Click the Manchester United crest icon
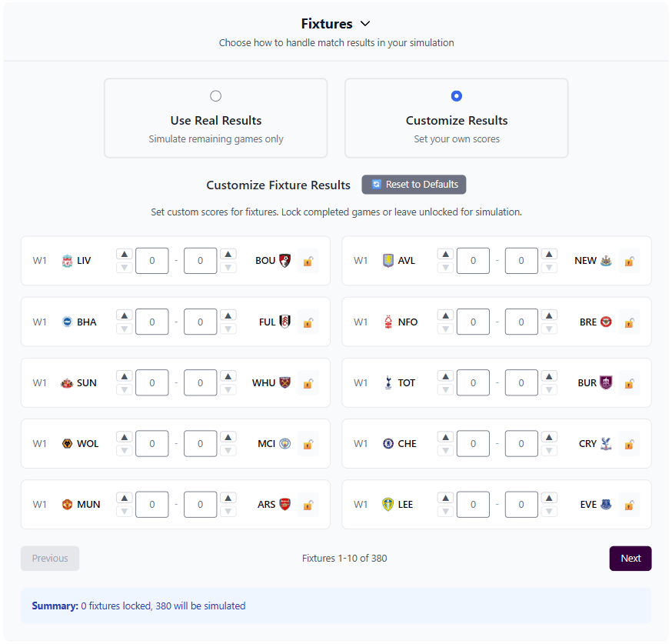 [x=67, y=505]
